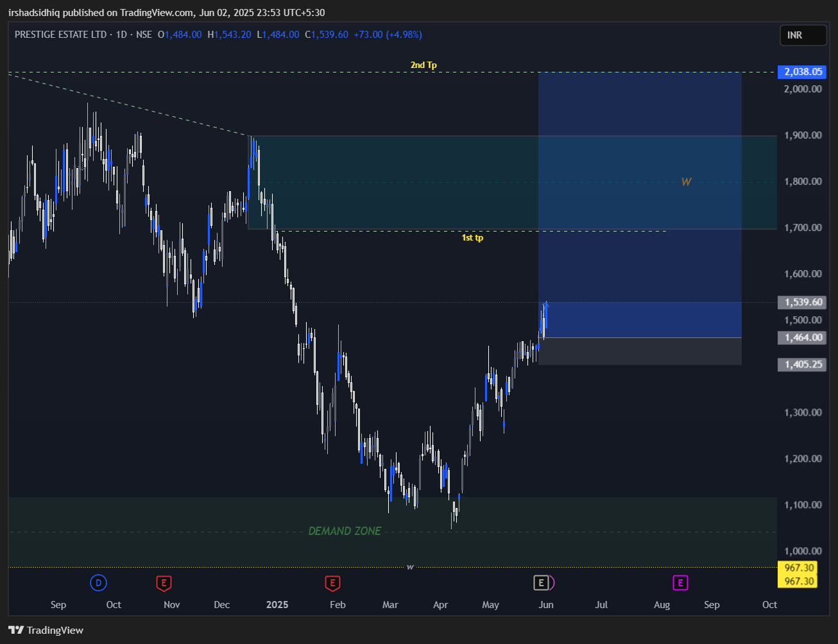The width and height of the screenshot is (838, 644).
Task: Click the TradingView logo
Action: click(x=46, y=630)
